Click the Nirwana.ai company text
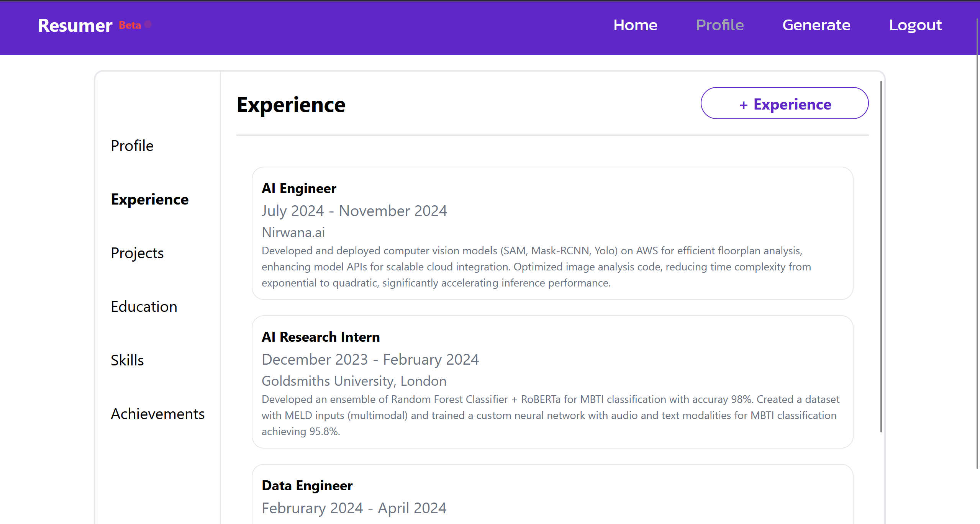Image resolution: width=980 pixels, height=524 pixels. coord(293,233)
